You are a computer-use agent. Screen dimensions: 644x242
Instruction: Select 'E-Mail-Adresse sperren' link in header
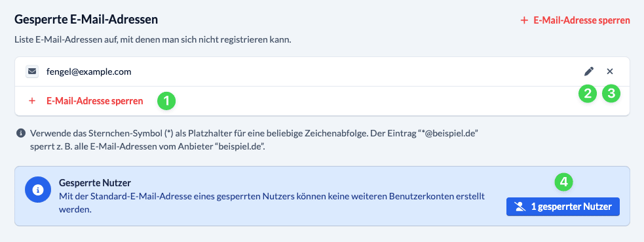(x=582, y=20)
